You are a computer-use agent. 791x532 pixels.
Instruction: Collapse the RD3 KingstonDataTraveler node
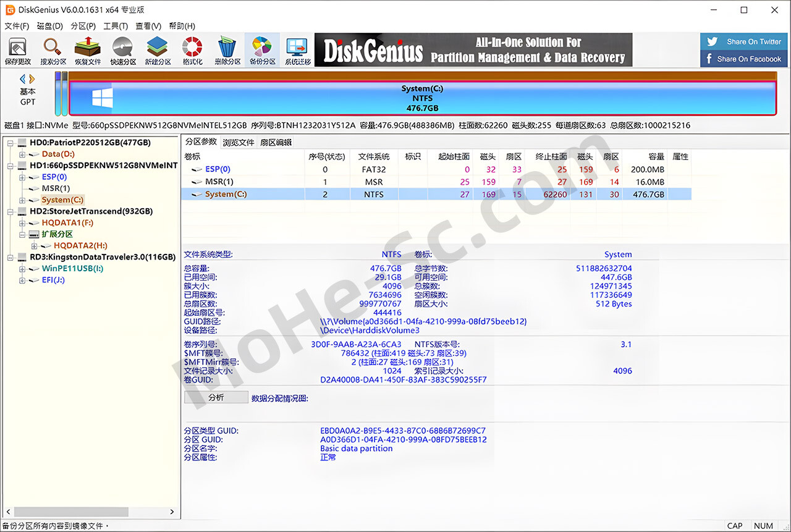pos(11,257)
